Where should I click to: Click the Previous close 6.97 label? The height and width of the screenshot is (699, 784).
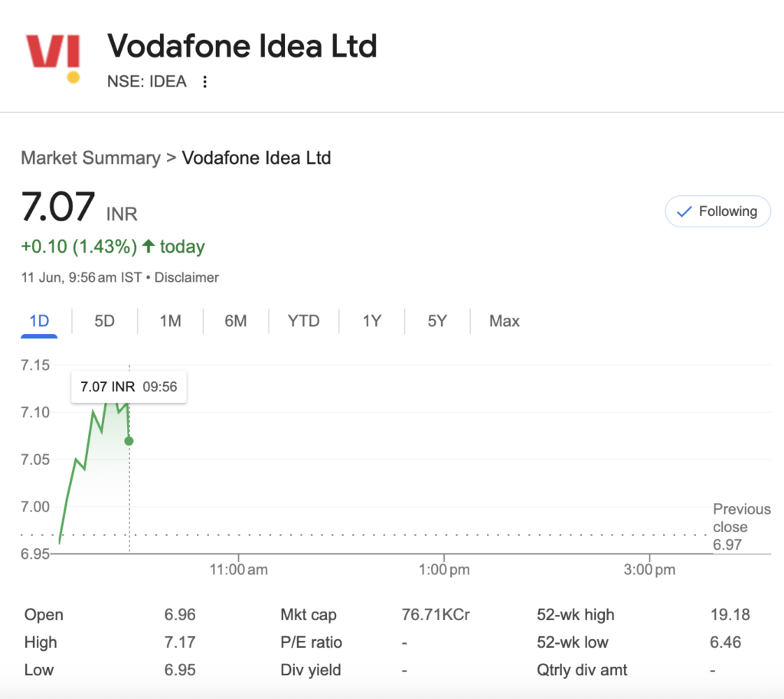coord(741,527)
